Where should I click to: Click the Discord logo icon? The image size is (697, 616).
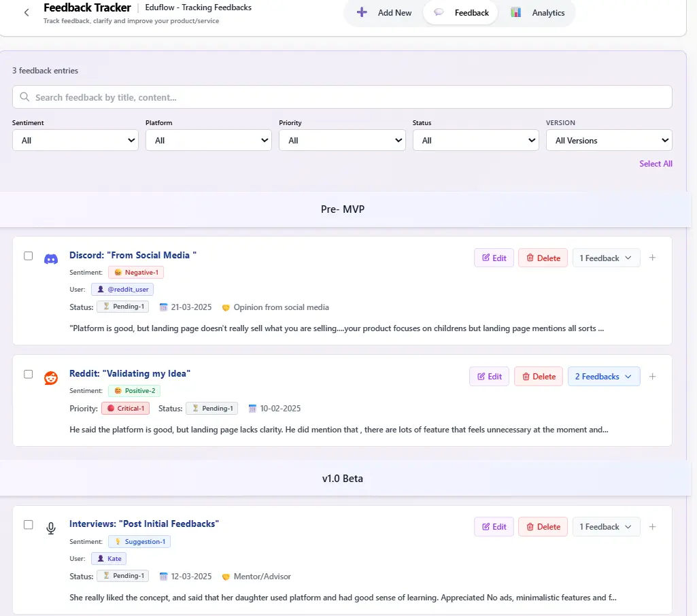(x=51, y=259)
